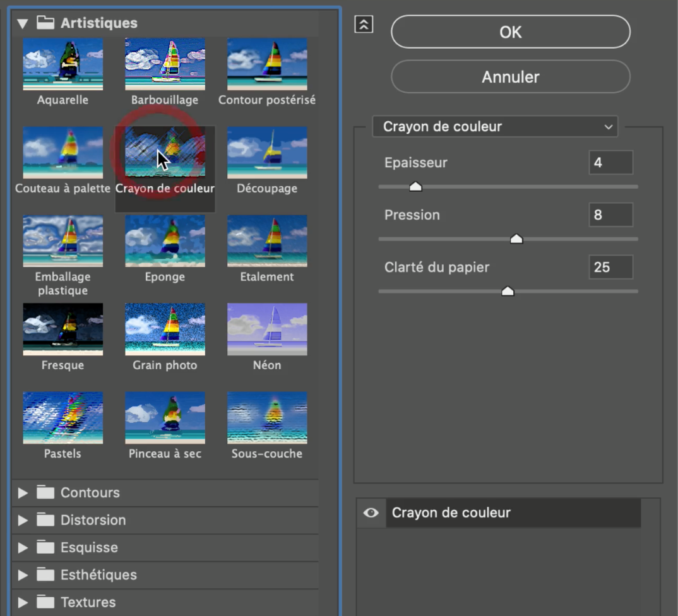Hide the Crayon de couleur effect layer
The height and width of the screenshot is (616, 678).
pos(371,512)
